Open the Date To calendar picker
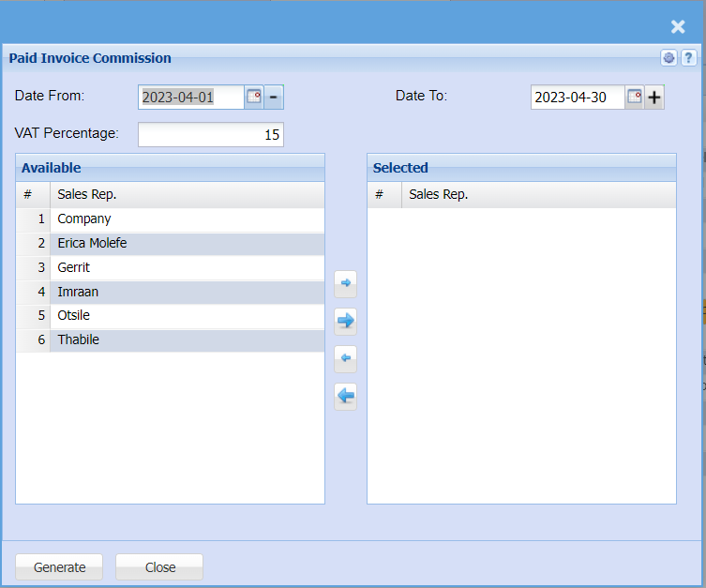The width and height of the screenshot is (706, 588). tap(635, 97)
